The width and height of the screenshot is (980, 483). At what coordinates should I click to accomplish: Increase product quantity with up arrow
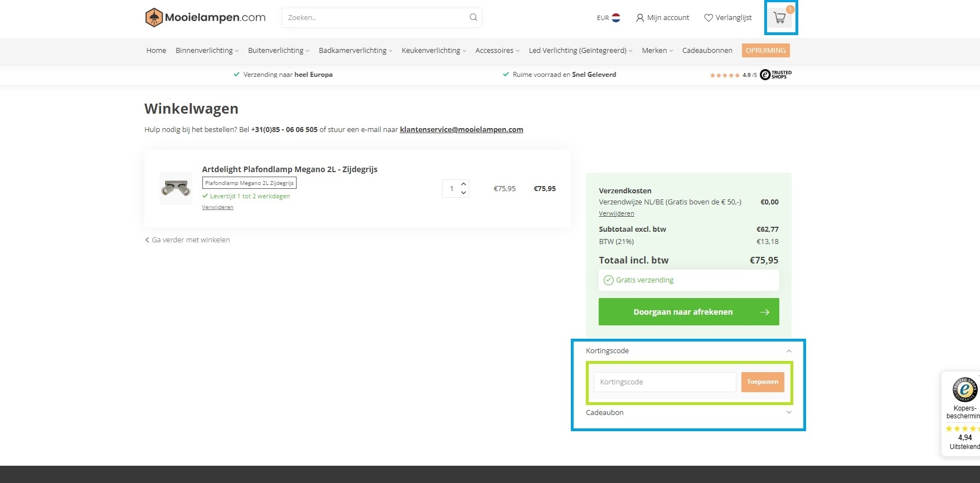[463, 184]
